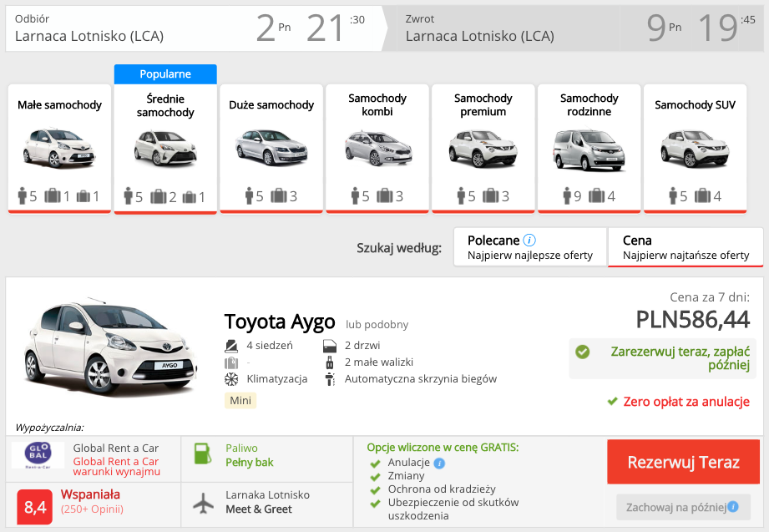Click the Global Rent a Car logo
The height and width of the screenshot is (532, 769).
tap(38, 455)
